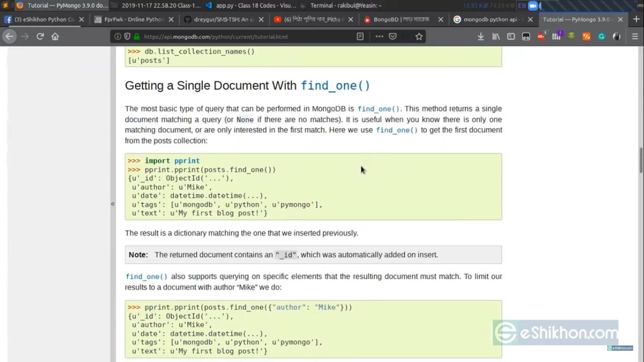Collapse the docs sidebar with « handle
The height and width of the screenshot is (362, 644).
tap(113, 204)
